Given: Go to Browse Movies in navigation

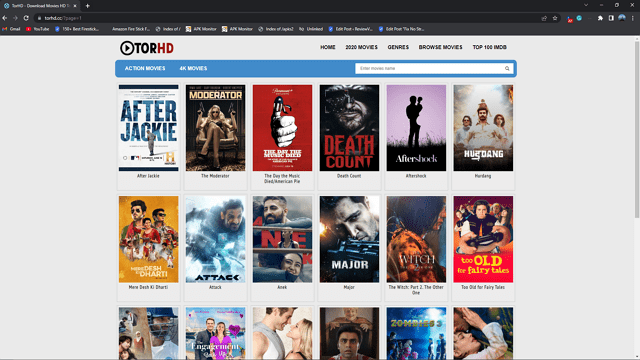Looking at the screenshot, I should [440, 47].
